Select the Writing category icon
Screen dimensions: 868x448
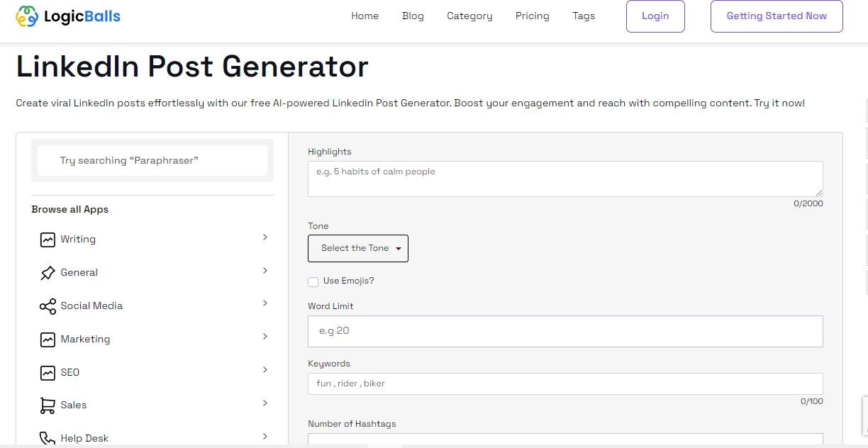[47, 239]
